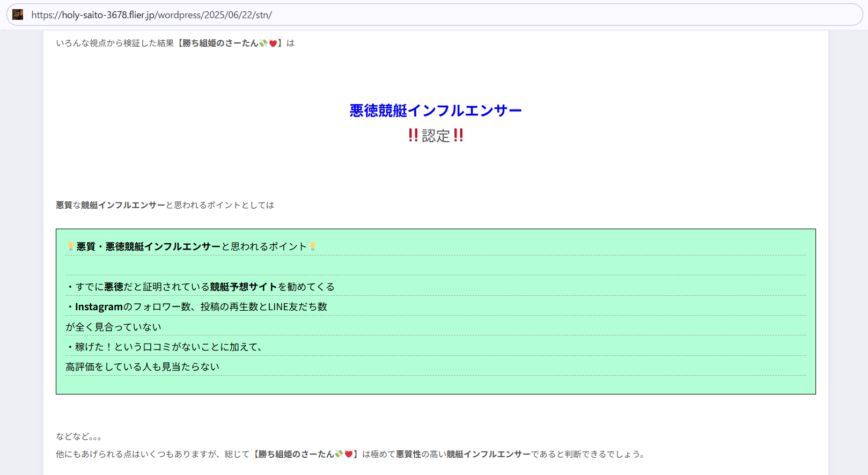Click the money emoji in the top line
Image resolution: width=868 pixels, height=475 pixels.
[x=263, y=43]
